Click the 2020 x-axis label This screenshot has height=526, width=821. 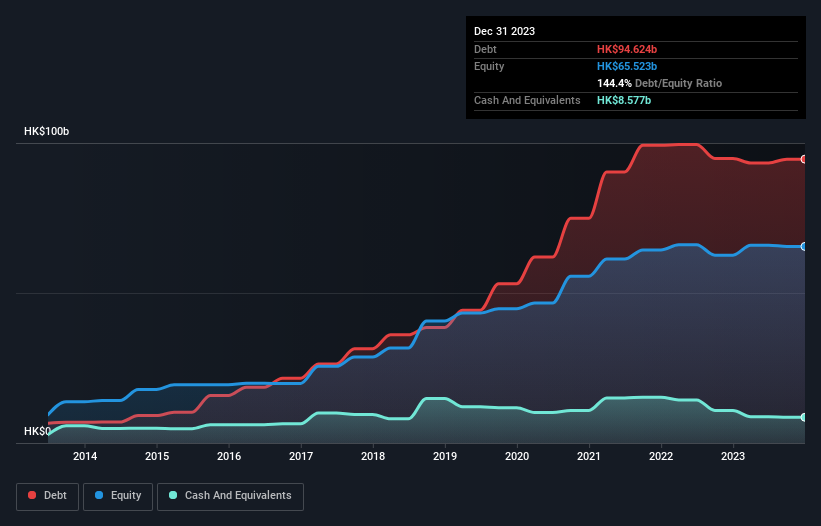517,456
